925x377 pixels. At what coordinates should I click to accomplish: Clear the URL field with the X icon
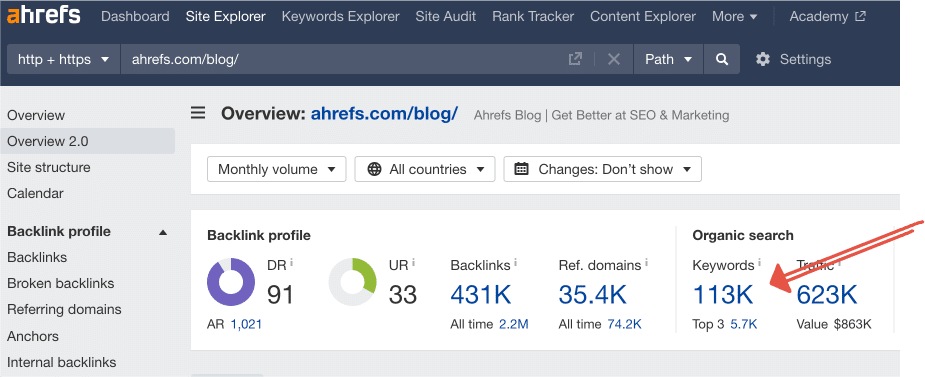pyautogui.click(x=614, y=59)
